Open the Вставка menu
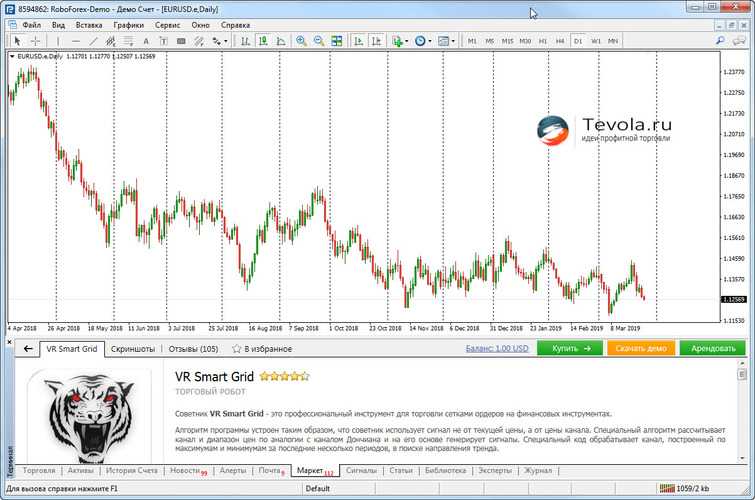The width and height of the screenshot is (755, 500). [x=89, y=25]
